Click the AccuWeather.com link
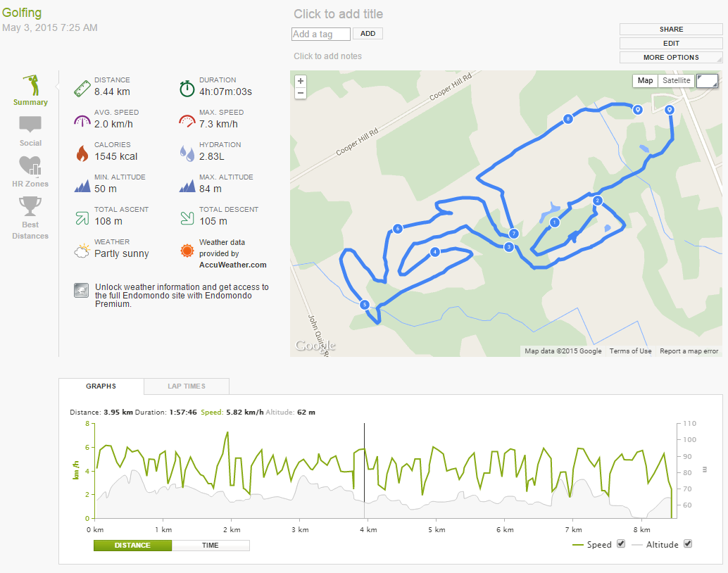 (232, 265)
